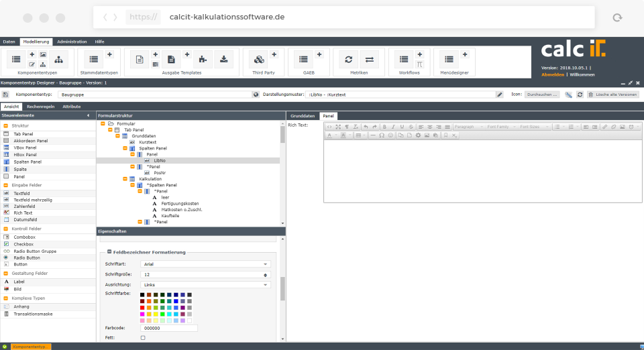644x350 pixels.
Task: Open the Daten menu
Action: click(9, 42)
